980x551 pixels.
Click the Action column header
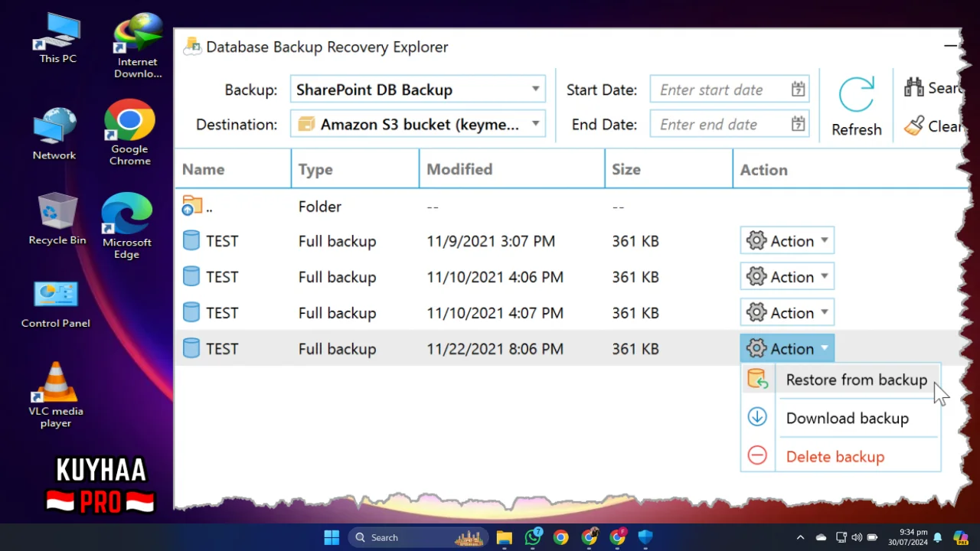click(x=763, y=169)
